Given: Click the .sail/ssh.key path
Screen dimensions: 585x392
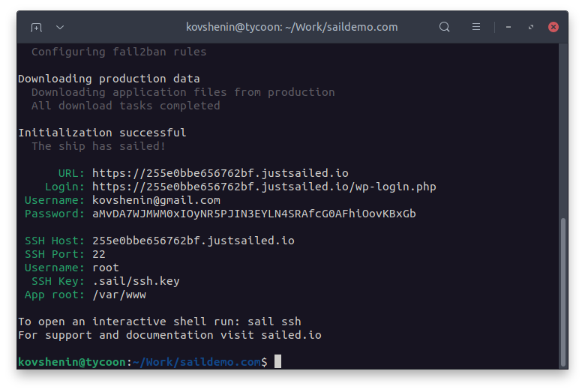Looking at the screenshot, I should point(136,281).
